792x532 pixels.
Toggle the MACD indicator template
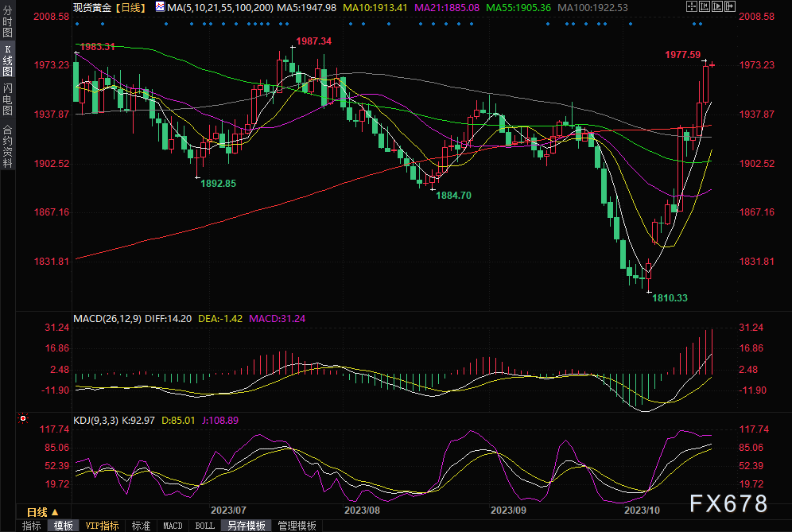[x=173, y=526]
